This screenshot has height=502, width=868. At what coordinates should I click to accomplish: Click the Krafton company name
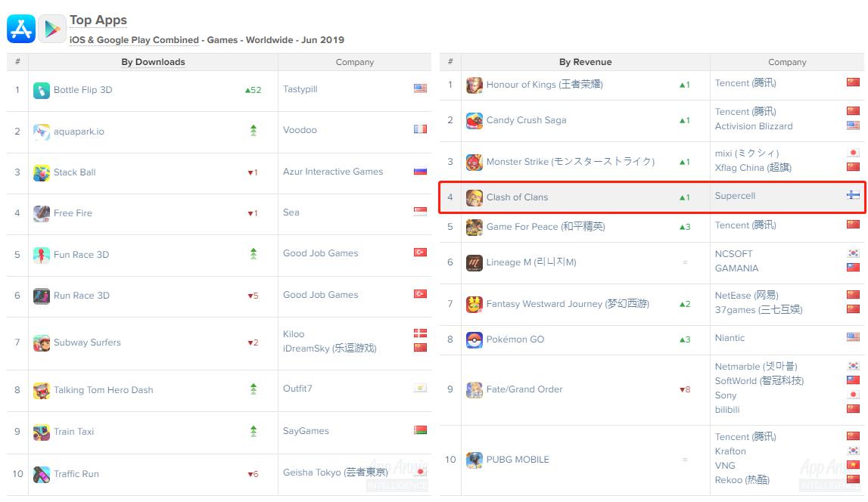click(x=730, y=451)
